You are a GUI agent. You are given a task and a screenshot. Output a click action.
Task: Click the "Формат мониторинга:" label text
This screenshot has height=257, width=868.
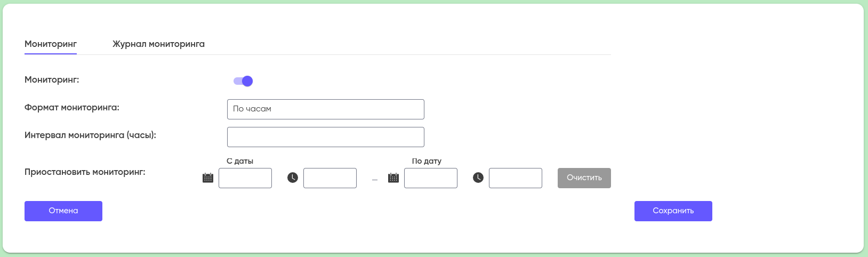point(72,108)
